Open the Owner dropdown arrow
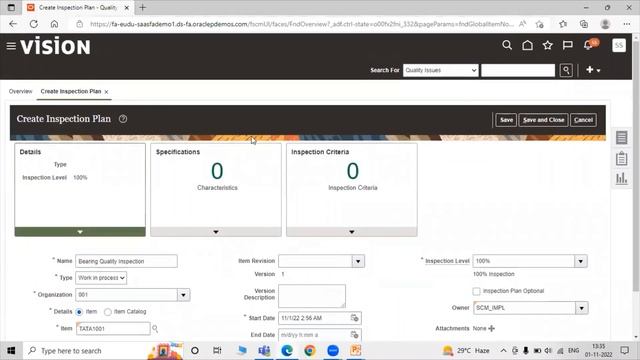This screenshot has width=640, height=360. pos(581,308)
